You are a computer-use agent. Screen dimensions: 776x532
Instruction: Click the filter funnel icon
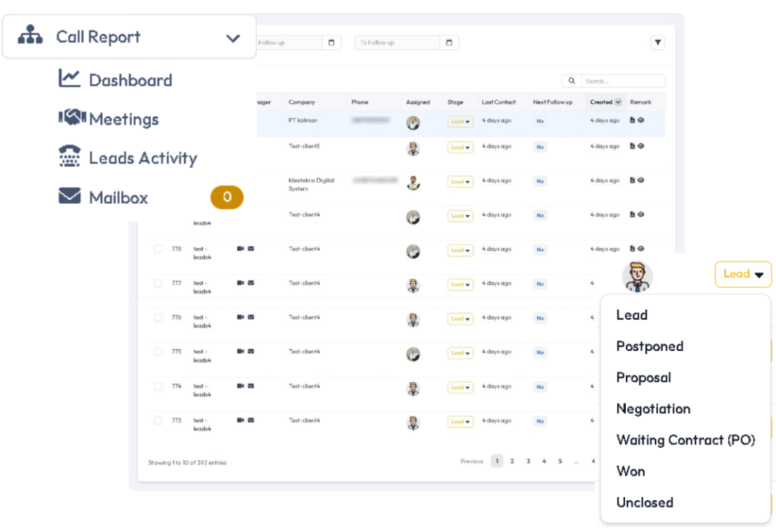657,43
